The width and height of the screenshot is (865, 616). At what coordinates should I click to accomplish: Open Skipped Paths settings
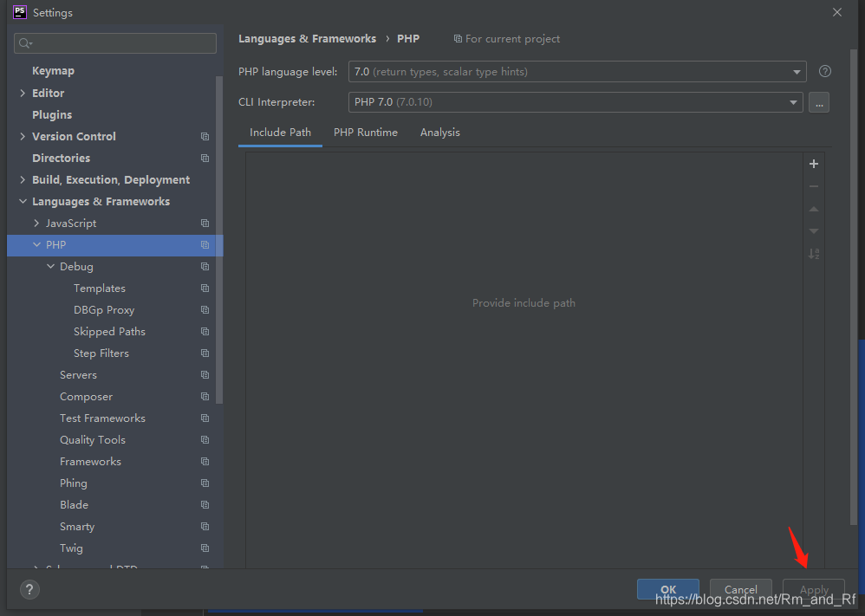pyautogui.click(x=110, y=332)
